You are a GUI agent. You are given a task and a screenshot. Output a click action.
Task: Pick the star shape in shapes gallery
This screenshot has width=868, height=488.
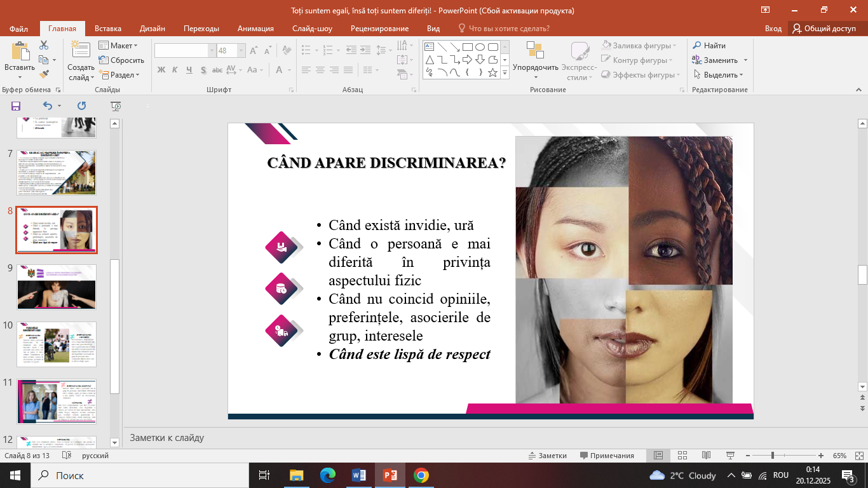click(x=492, y=72)
